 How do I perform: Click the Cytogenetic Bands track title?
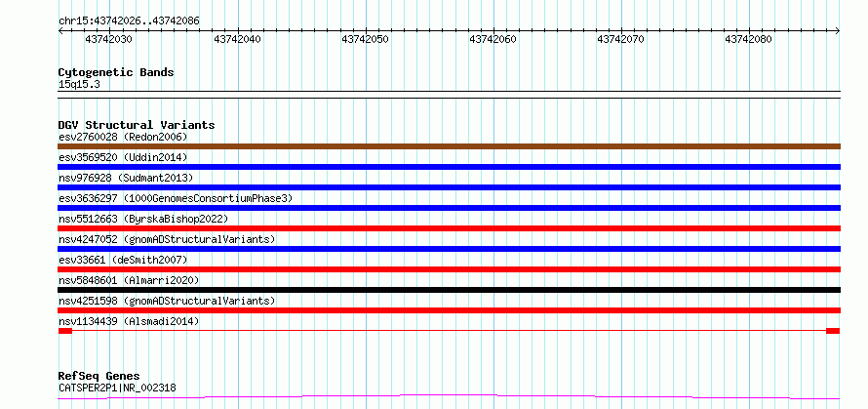[116, 72]
